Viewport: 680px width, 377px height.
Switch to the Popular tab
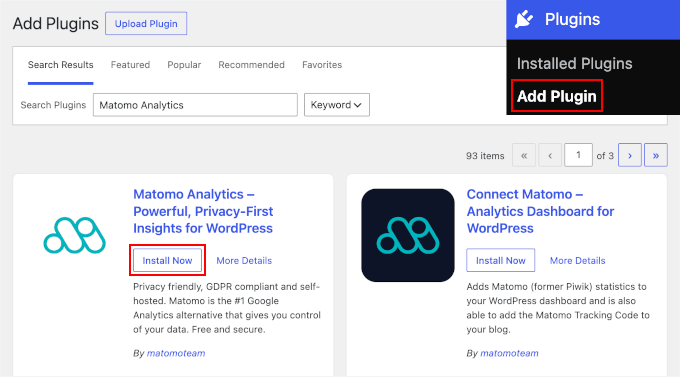tap(184, 65)
